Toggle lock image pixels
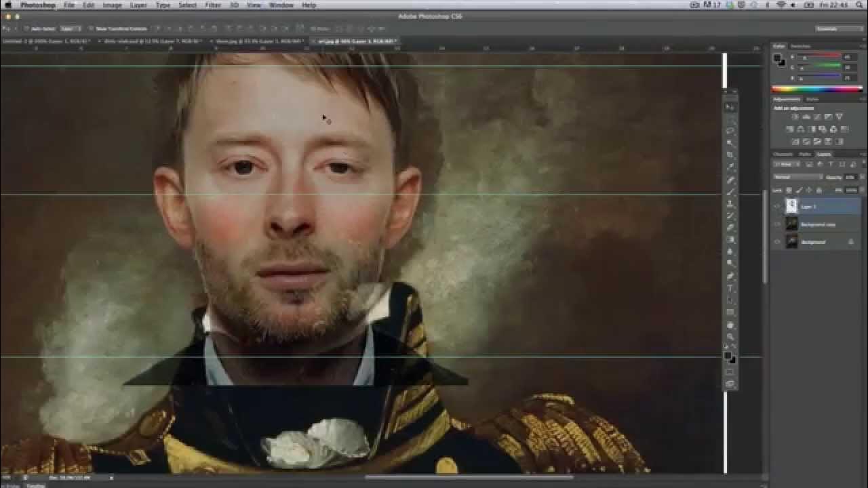Image resolution: width=868 pixels, height=488 pixels. (x=799, y=190)
